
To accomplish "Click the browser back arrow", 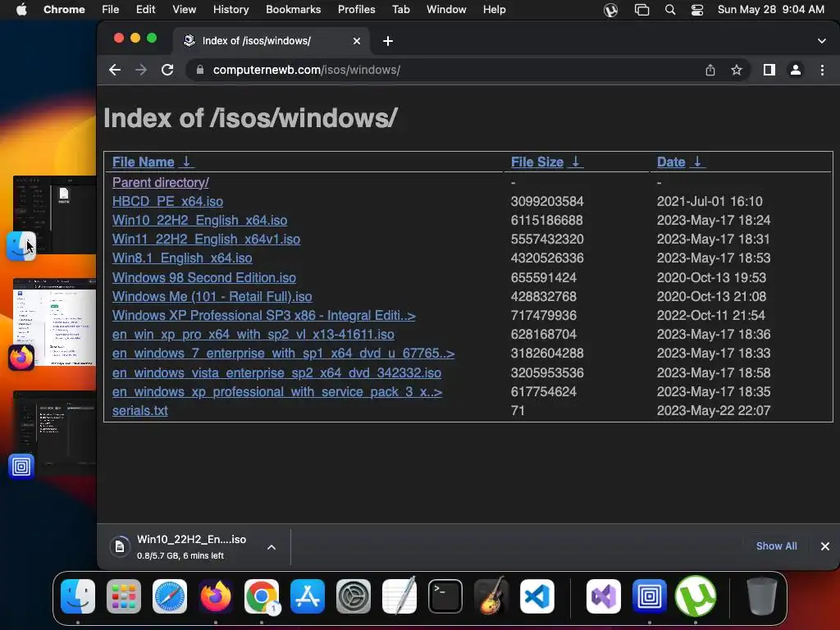I will tap(115, 70).
